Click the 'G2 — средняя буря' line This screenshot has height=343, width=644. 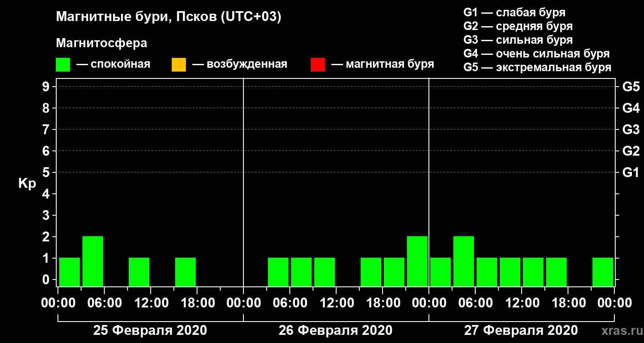[x=518, y=26]
